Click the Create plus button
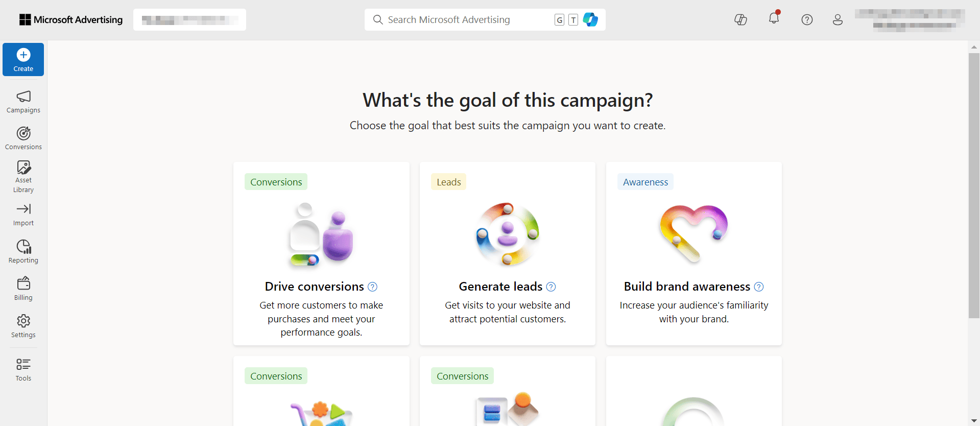Screen dimensions: 980x426 23,60
